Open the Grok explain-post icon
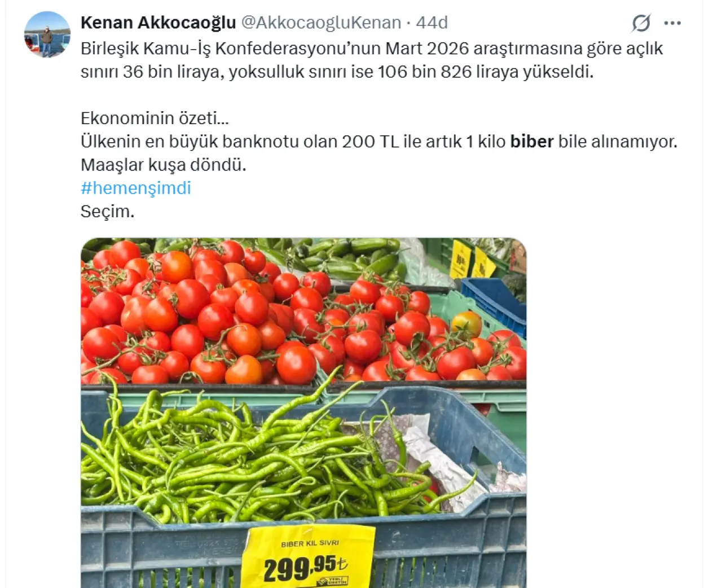Screen dimensions: 722x588 [641, 23]
